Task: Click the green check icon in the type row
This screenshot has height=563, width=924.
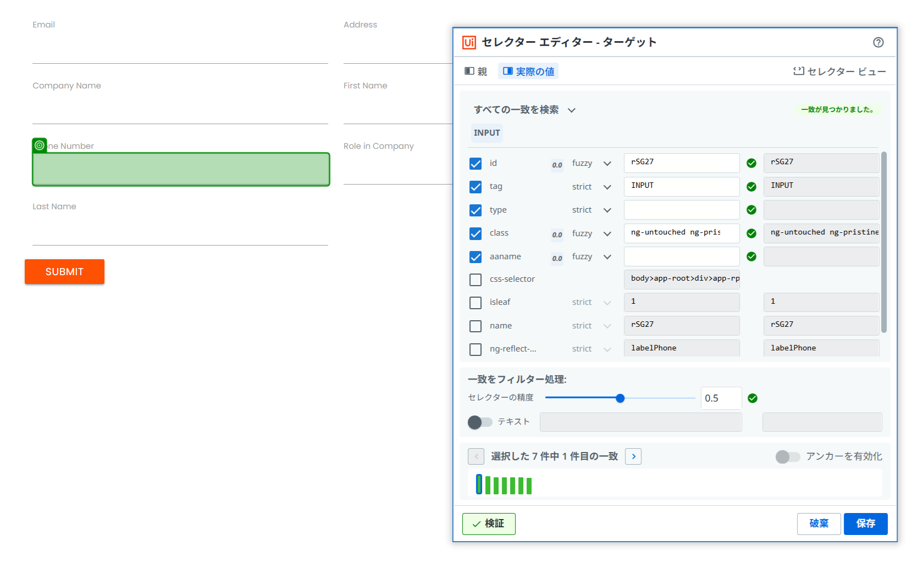Action: click(751, 210)
